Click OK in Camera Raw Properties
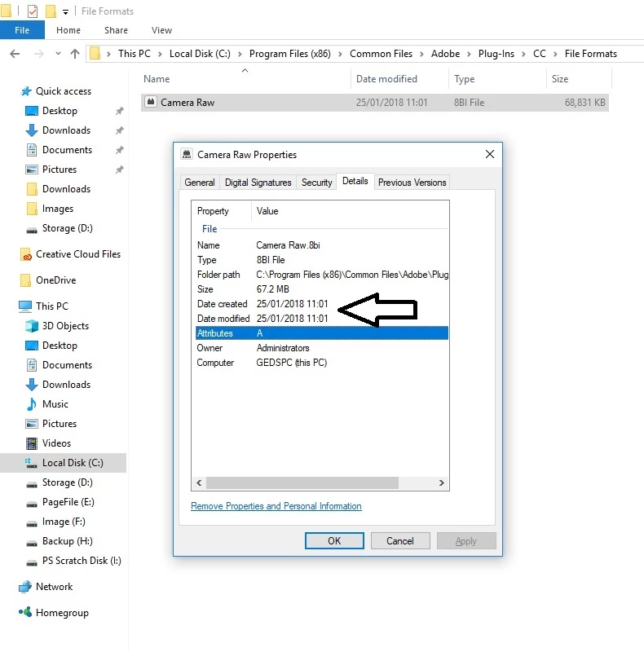The width and height of the screenshot is (644, 652). click(334, 541)
